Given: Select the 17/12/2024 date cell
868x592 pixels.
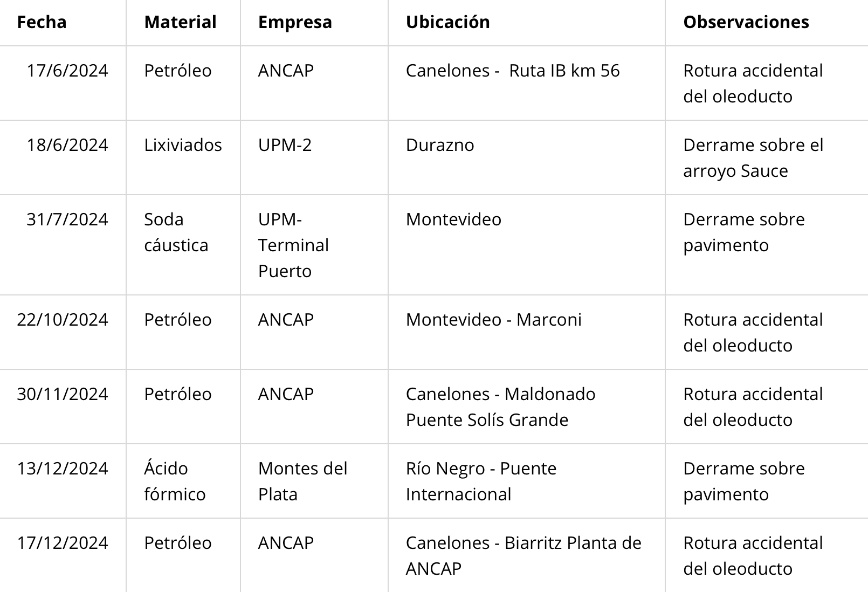Looking at the screenshot, I should [63, 555].
